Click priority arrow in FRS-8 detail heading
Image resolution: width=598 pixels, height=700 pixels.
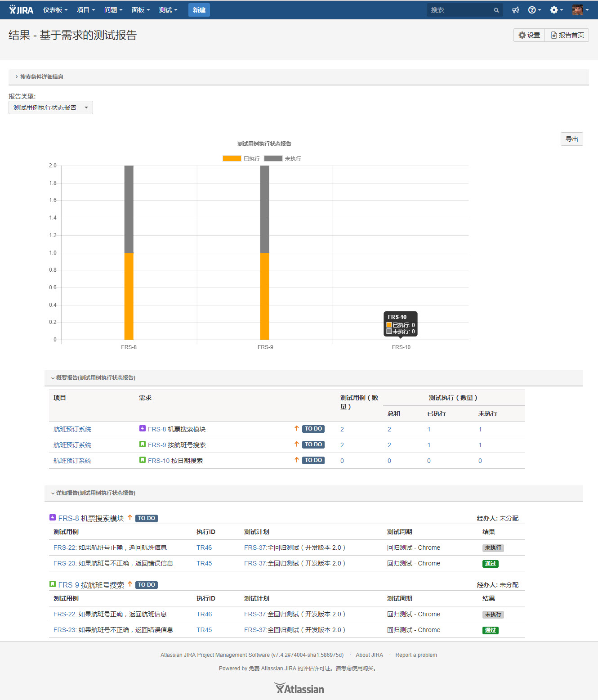(130, 518)
